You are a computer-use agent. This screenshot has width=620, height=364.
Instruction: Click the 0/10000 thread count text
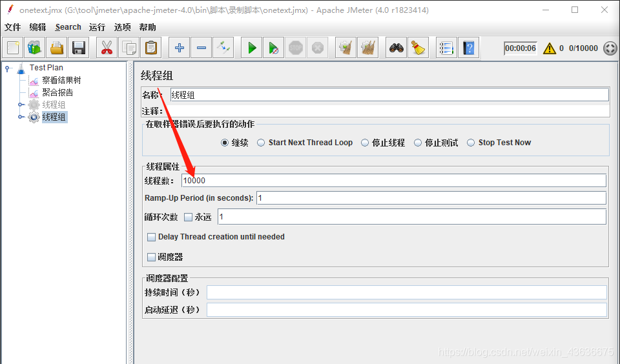[583, 48]
